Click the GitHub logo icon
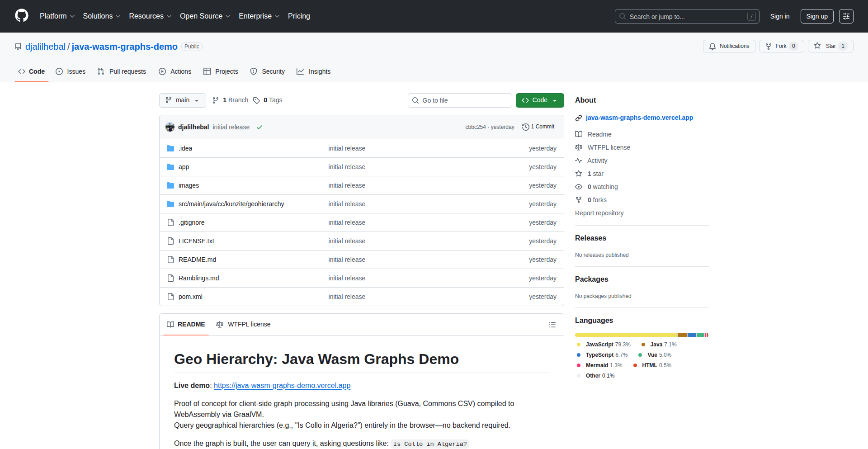868x449 pixels. click(x=22, y=16)
